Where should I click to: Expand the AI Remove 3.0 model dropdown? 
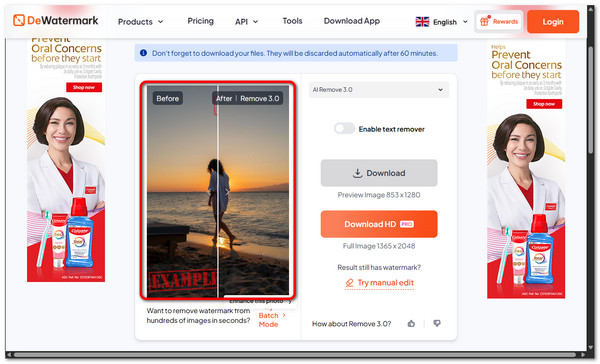click(378, 90)
